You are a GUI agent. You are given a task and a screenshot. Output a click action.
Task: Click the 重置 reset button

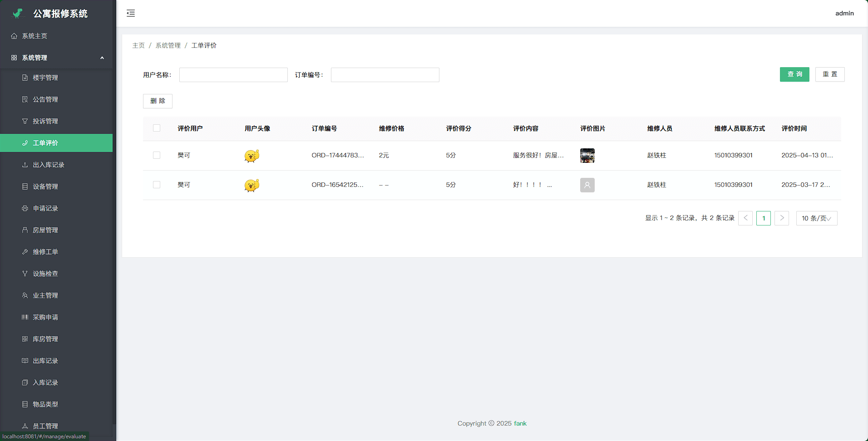coord(829,74)
